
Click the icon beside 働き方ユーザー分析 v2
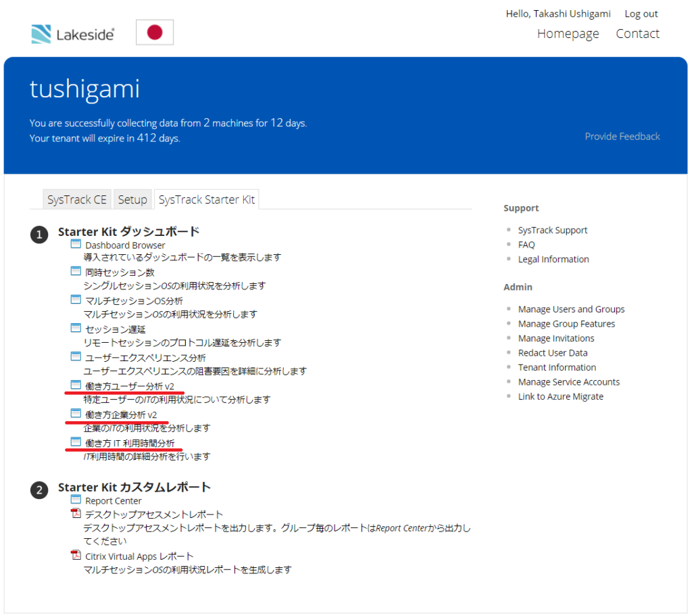point(76,385)
